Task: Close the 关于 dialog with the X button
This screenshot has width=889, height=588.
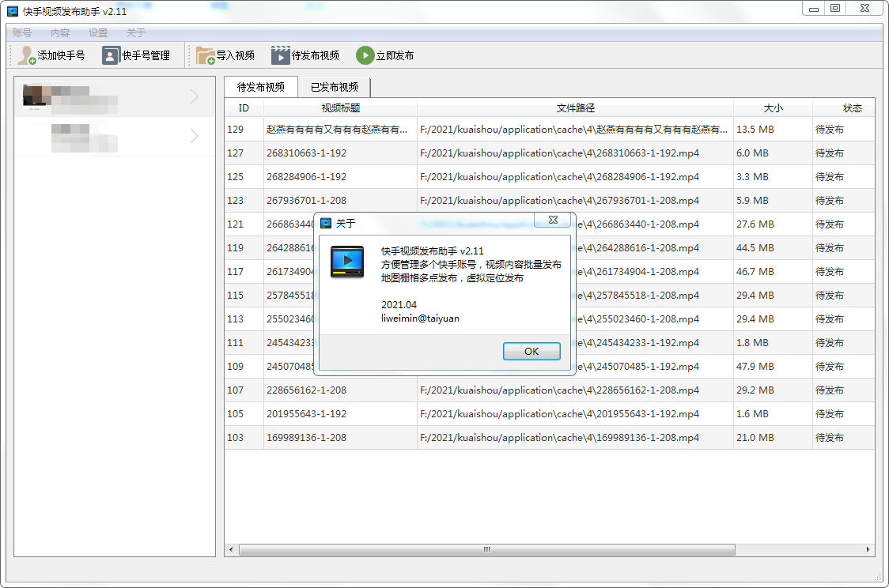Action: pos(553,220)
